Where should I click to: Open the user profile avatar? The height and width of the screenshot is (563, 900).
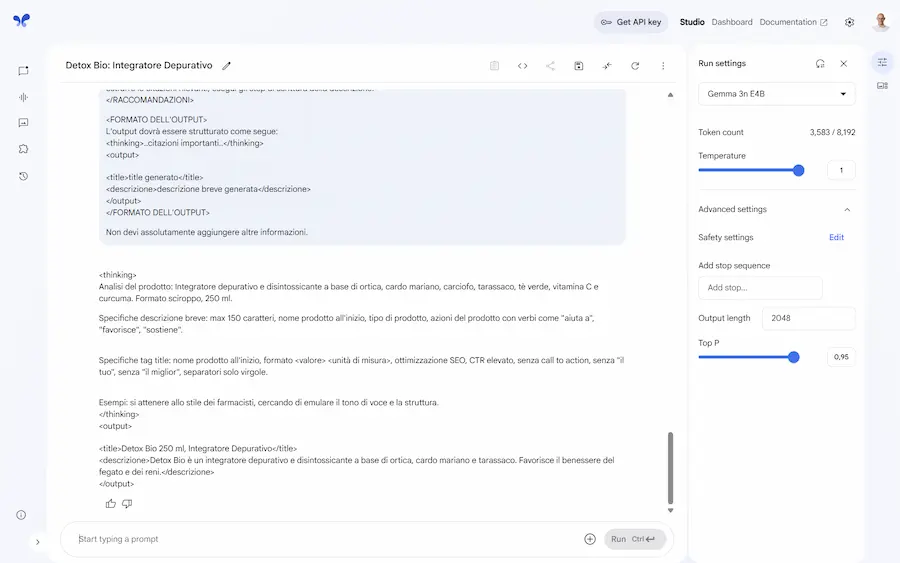[880, 22]
